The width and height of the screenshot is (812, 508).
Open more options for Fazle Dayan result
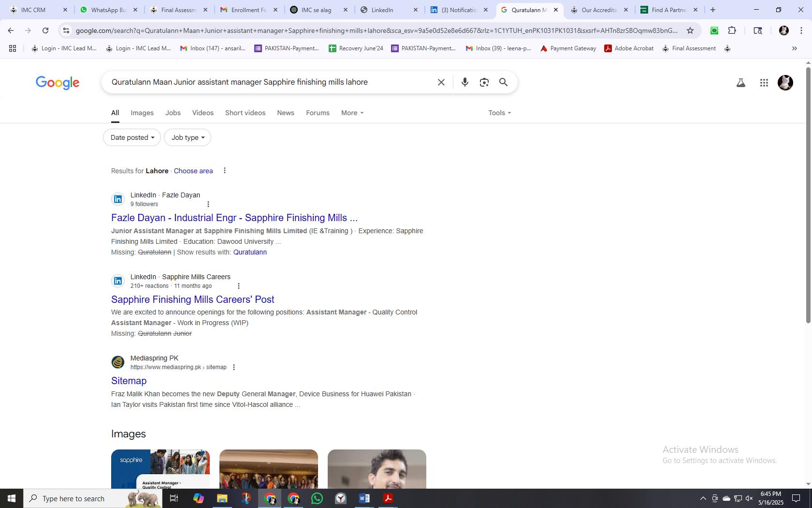click(x=208, y=204)
